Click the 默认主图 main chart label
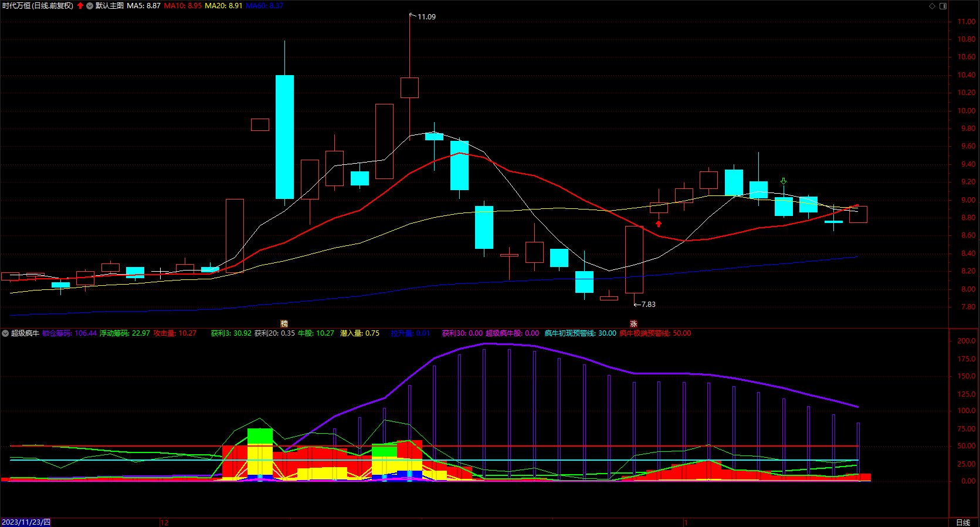Viewport: 980px width, 527px height. pos(110,6)
